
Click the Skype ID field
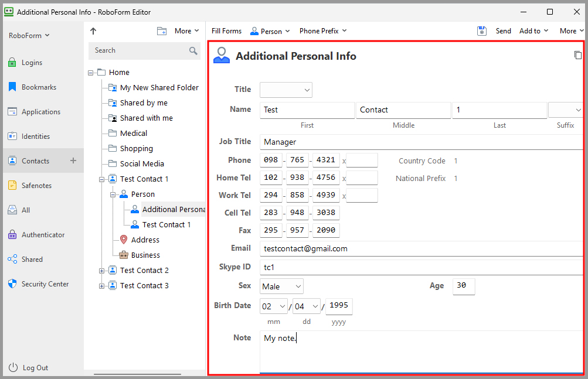click(x=421, y=267)
